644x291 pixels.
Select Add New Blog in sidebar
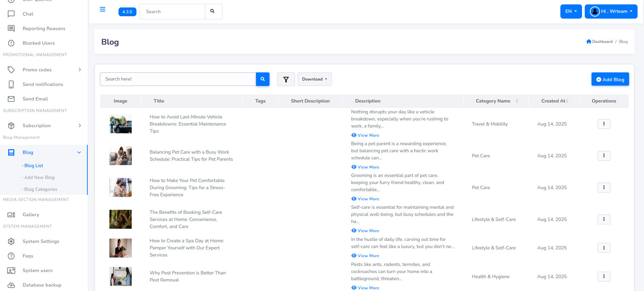(x=39, y=177)
